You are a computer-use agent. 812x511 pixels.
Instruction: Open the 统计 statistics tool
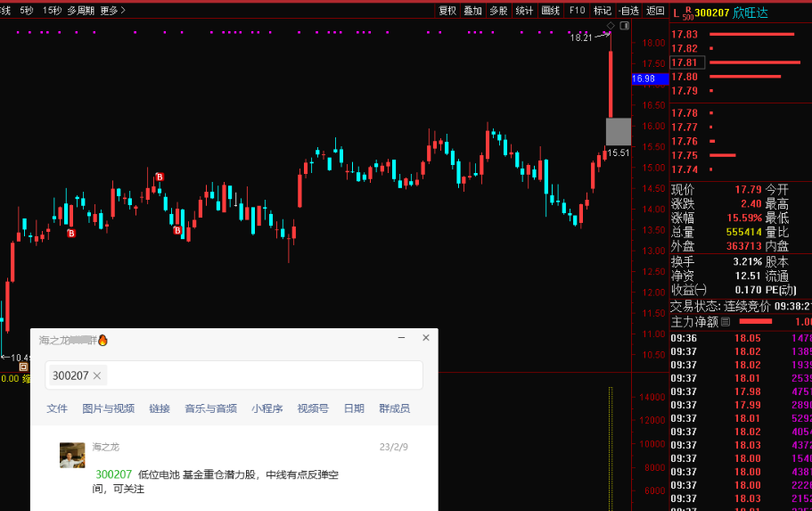[524, 11]
